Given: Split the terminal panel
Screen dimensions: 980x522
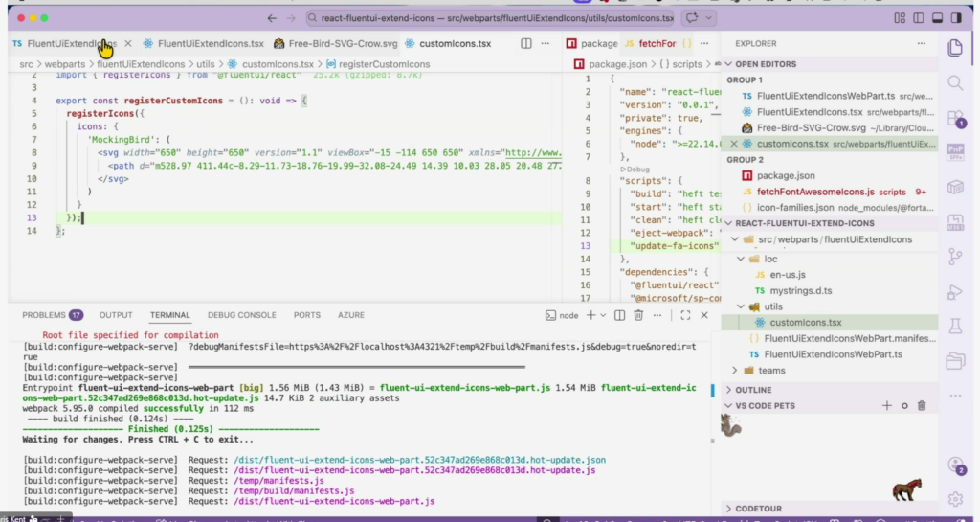Looking at the screenshot, I should [x=619, y=314].
